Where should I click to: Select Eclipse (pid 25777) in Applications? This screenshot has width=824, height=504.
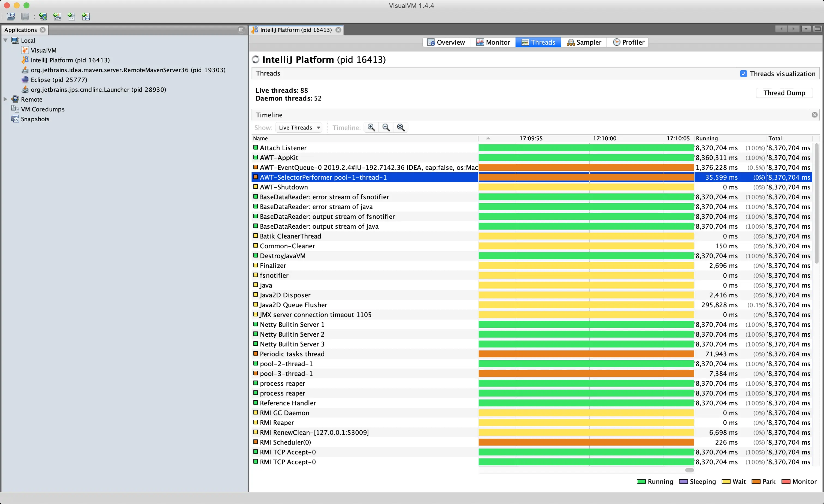59,80
